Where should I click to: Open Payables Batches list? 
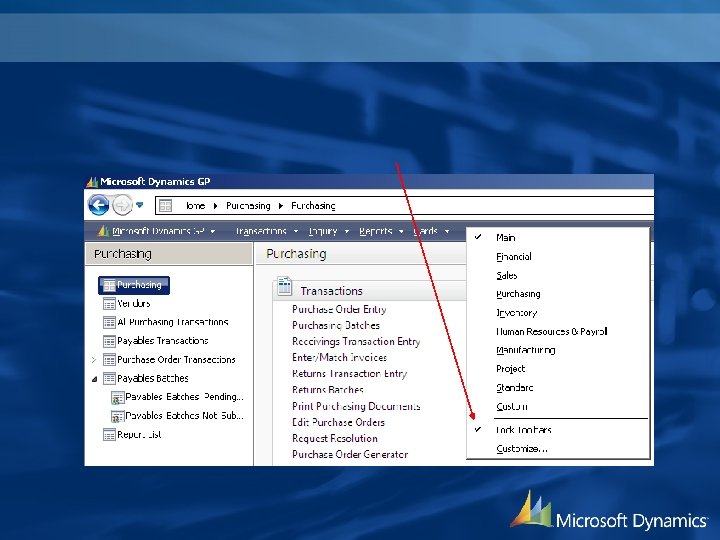pyautogui.click(x=153, y=379)
